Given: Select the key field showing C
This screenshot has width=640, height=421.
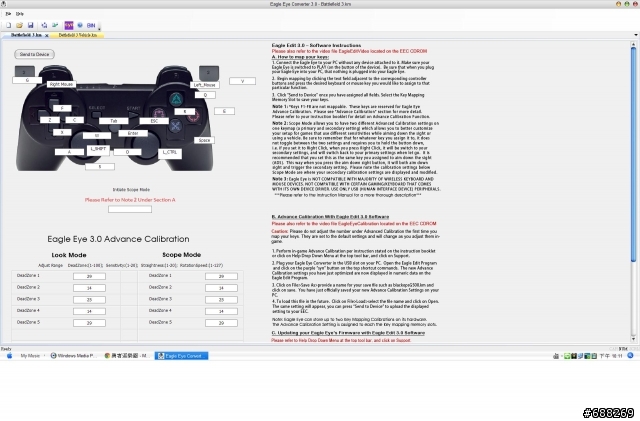Looking at the screenshot, I should coord(74,120).
